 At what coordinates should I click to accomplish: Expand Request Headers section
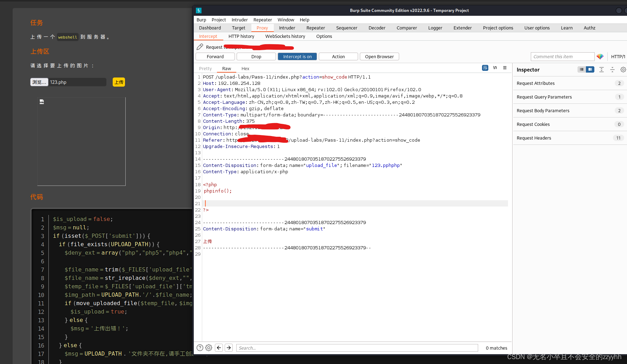(570, 138)
